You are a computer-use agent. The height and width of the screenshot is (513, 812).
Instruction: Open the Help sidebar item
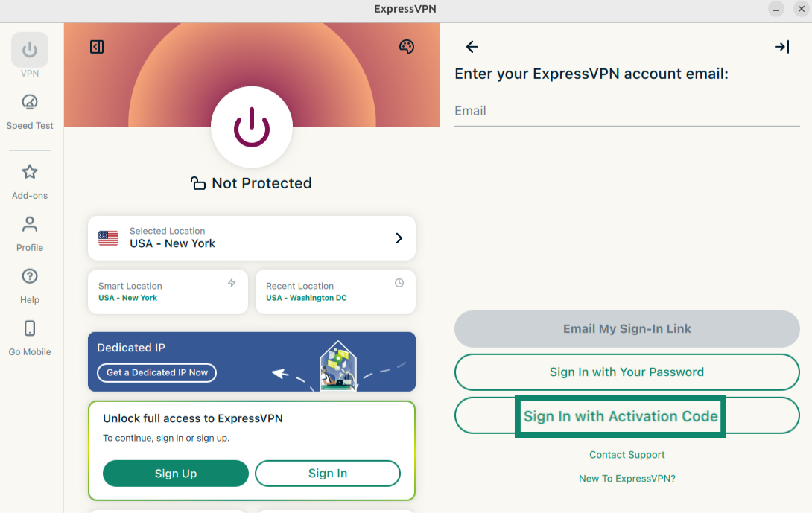(x=30, y=285)
